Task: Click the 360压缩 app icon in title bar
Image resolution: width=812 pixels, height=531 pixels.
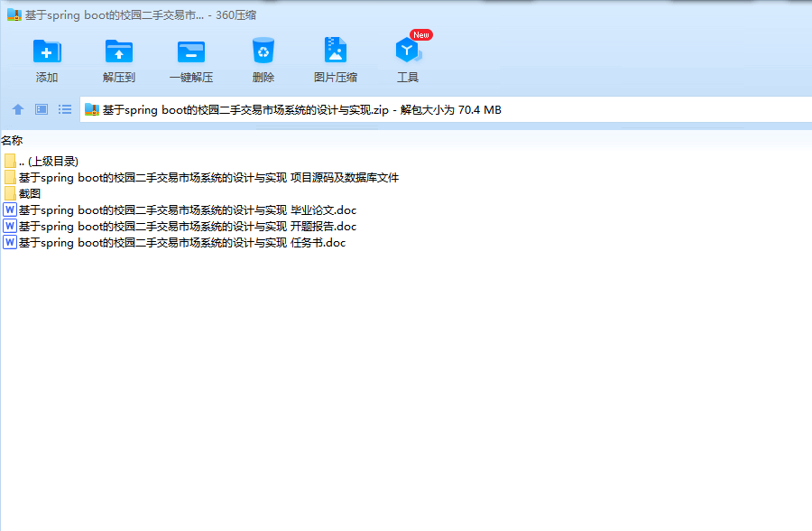Action: pos(14,15)
